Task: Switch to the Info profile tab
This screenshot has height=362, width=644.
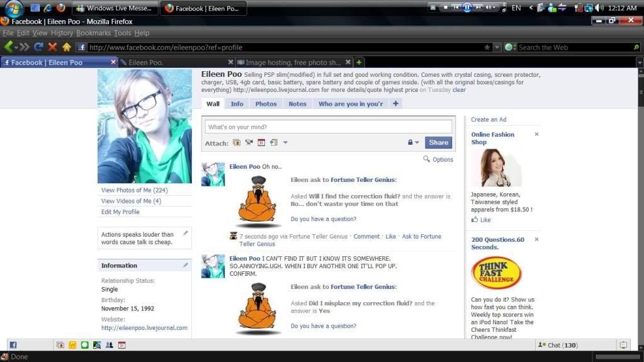Action: 237,104
